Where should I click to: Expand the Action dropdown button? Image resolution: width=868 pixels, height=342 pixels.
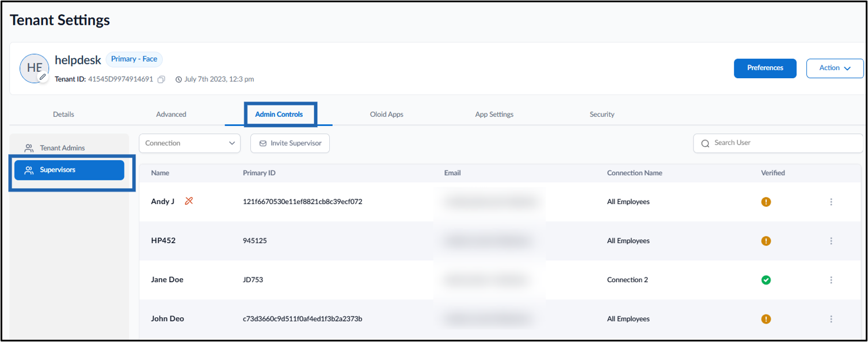[835, 68]
